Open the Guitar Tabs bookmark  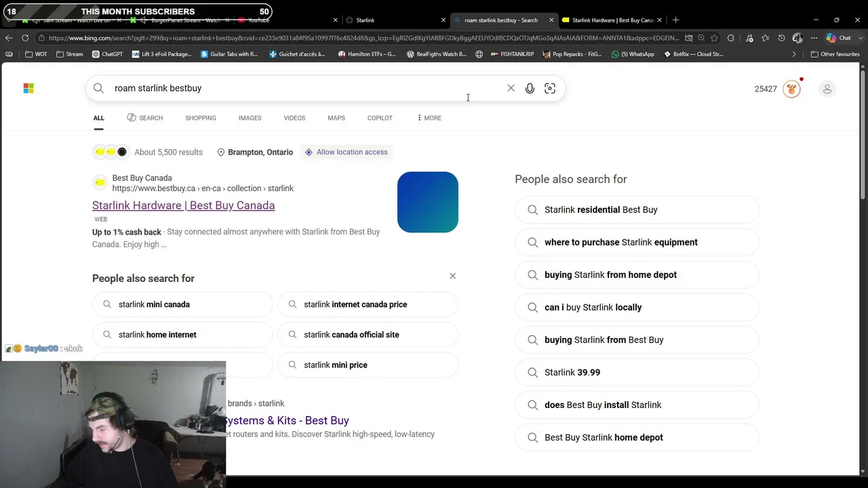[229, 54]
